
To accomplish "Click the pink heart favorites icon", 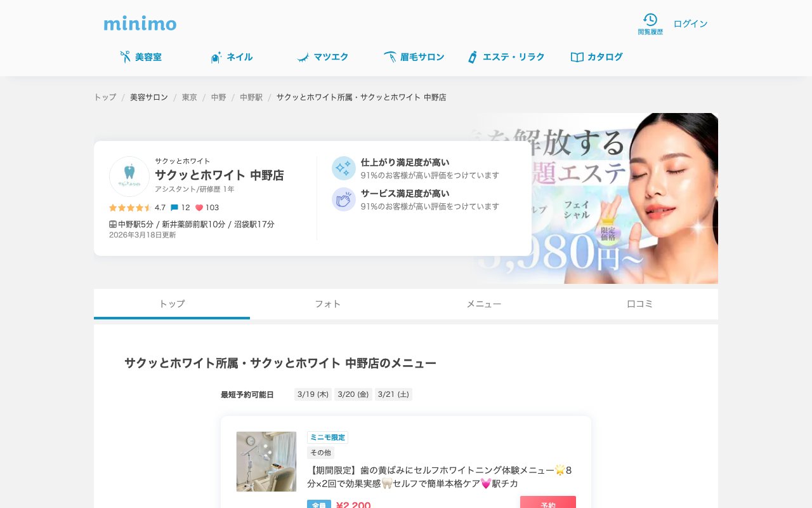I will pos(199,208).
